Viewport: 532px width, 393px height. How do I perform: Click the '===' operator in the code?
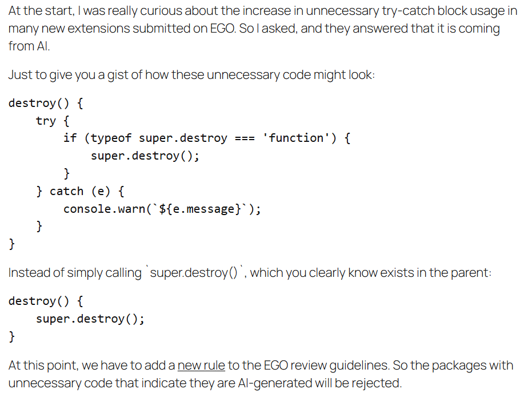pyautogui.click(x=245, y=138)
